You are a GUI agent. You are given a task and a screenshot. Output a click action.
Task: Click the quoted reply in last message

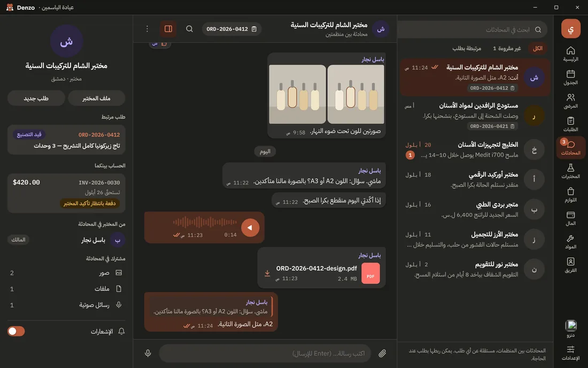[211, 307]
